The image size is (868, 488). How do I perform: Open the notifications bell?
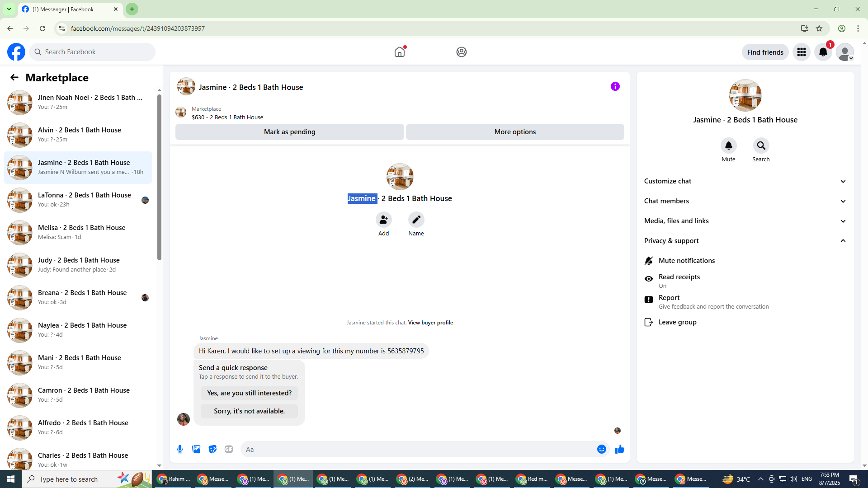[823, 52]
